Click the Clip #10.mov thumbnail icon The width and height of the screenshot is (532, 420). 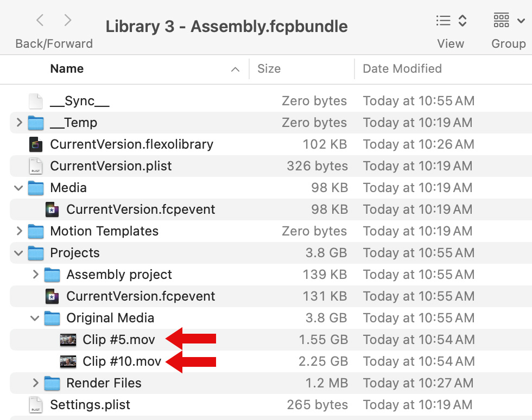tap(68, 361)
